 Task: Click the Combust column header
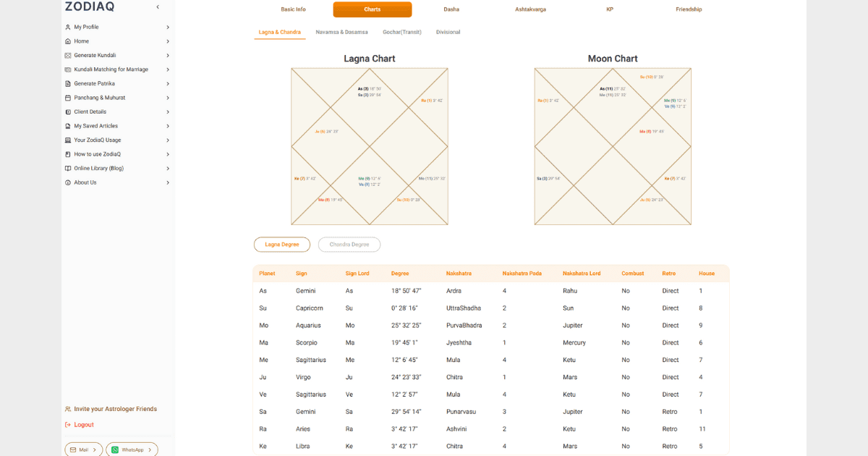point(631,274)
